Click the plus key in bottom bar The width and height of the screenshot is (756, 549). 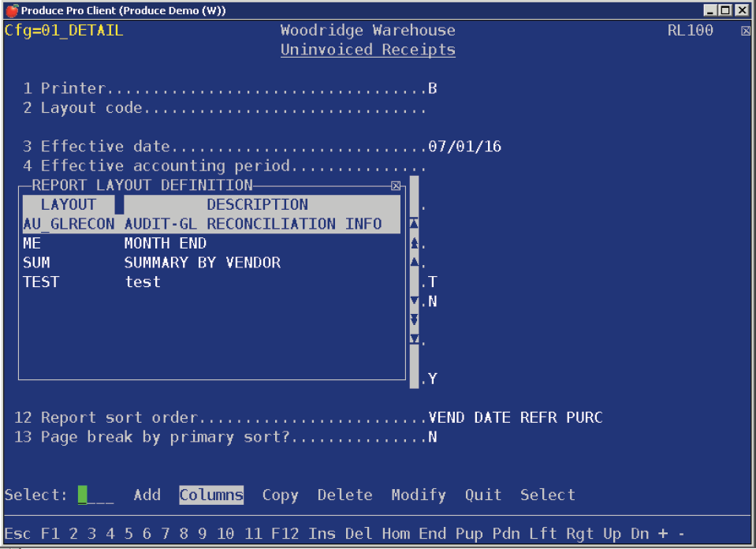(663, 533)
